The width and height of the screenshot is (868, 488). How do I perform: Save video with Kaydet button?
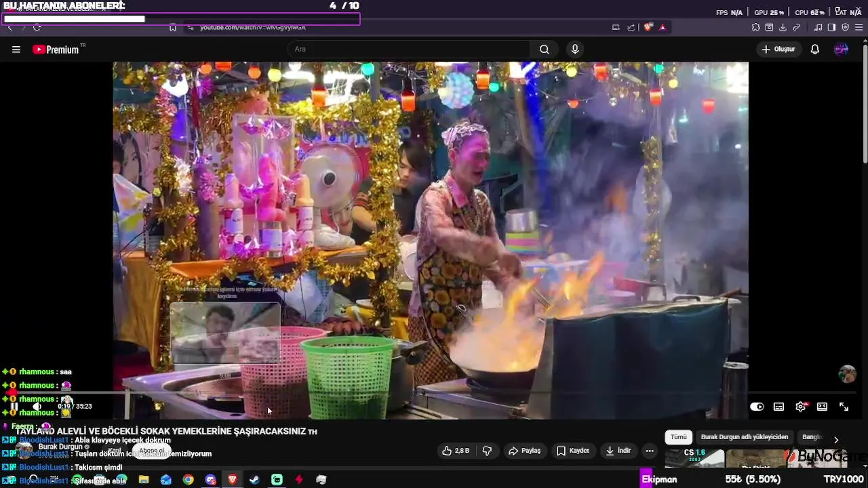click(x=573, y=451)
